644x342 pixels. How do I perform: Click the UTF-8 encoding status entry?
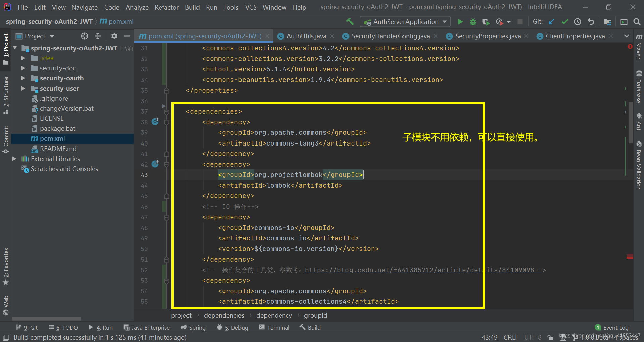click(x=533, y=337)
